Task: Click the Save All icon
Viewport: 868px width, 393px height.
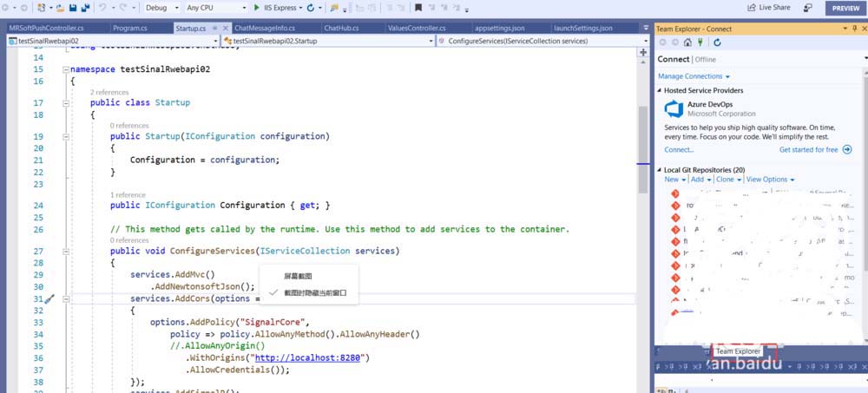Action: (x=85, y=8)
